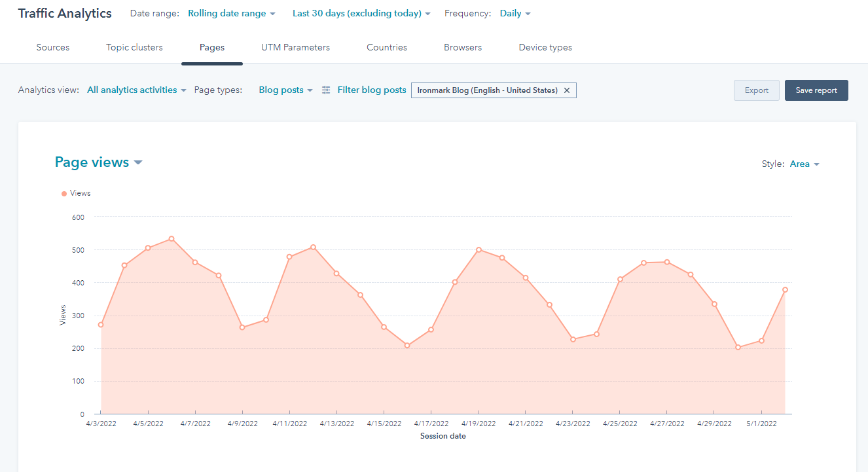The image size is (868, 472).
Task: Open the Countries tab
Action: click(x=387, y=47)
